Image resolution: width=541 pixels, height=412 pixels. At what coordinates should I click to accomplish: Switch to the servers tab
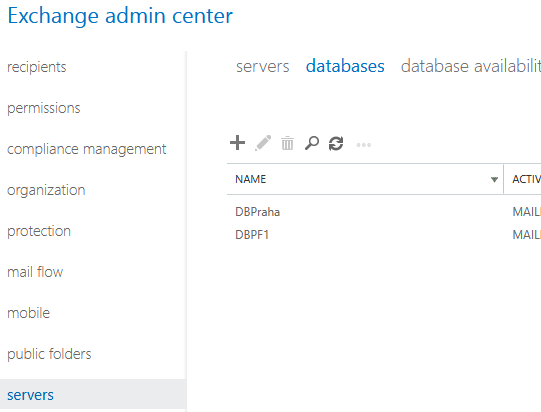[x=263, y=66]
